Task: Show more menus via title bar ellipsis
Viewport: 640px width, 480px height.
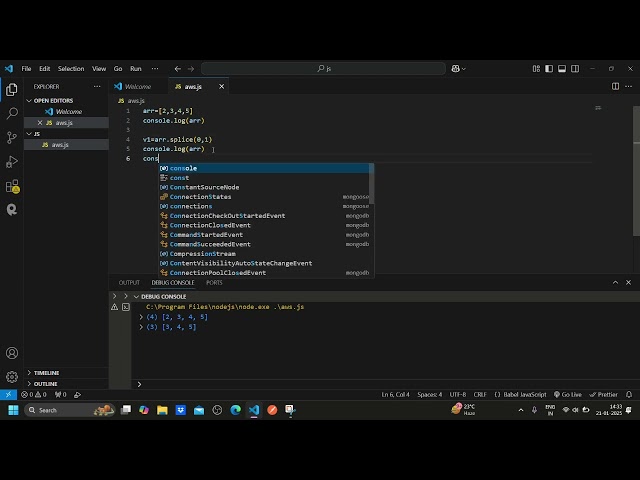Action: (x=155, y=69)
